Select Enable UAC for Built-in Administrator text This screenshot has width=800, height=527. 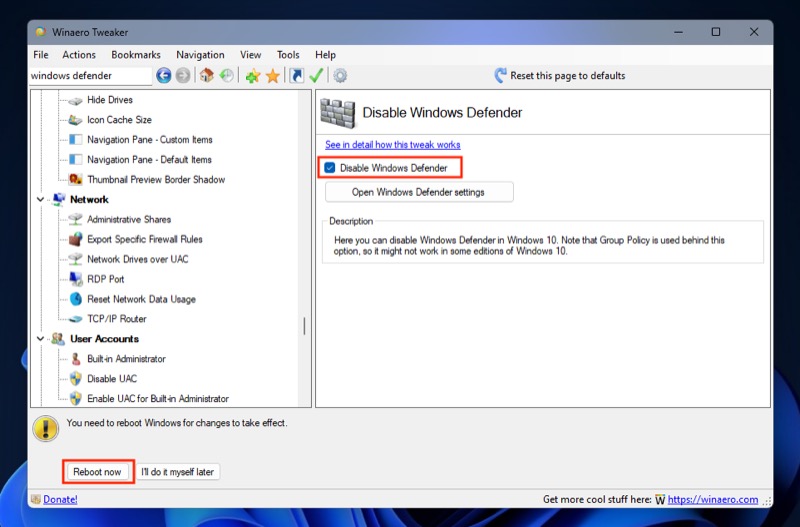[158, 399]
